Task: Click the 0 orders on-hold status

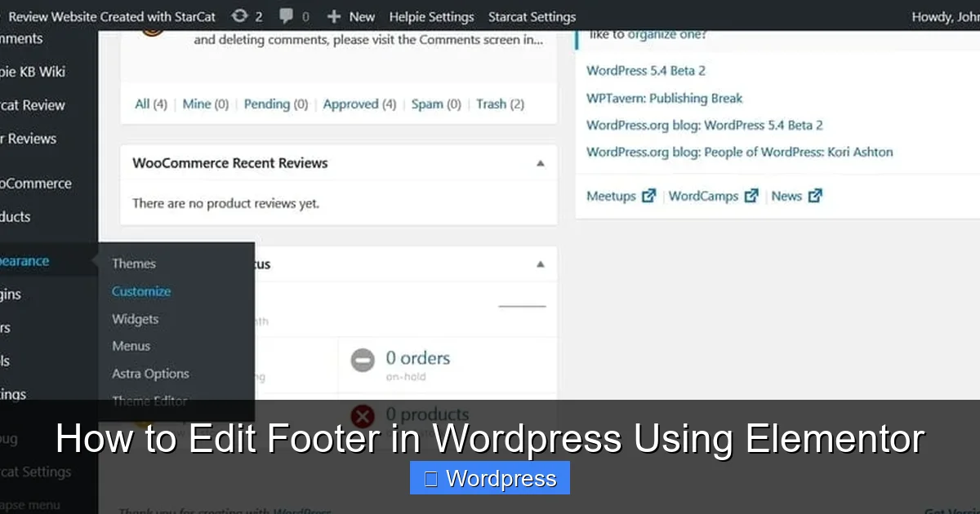Action: (x=417, y=358)
